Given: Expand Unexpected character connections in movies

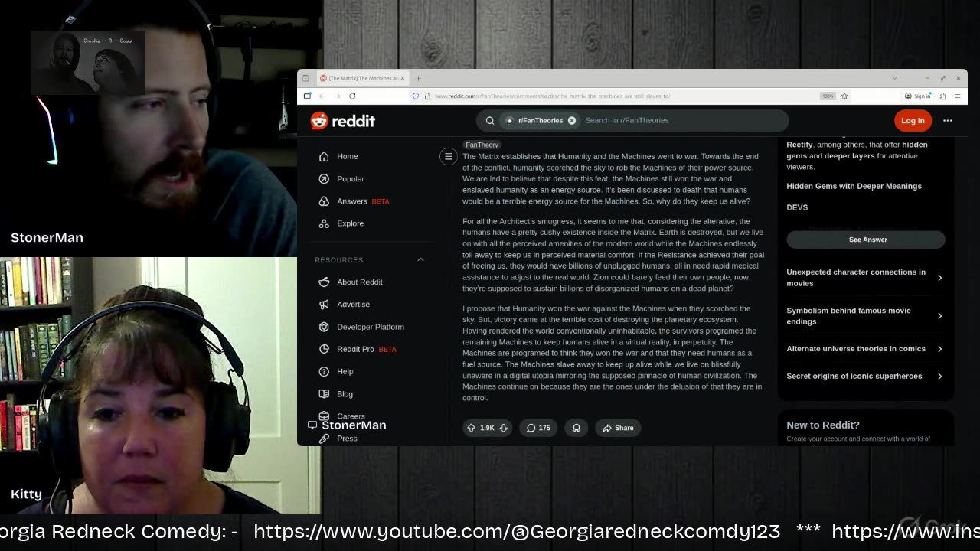Looking at the screenshot, I should tap(865, 278).
